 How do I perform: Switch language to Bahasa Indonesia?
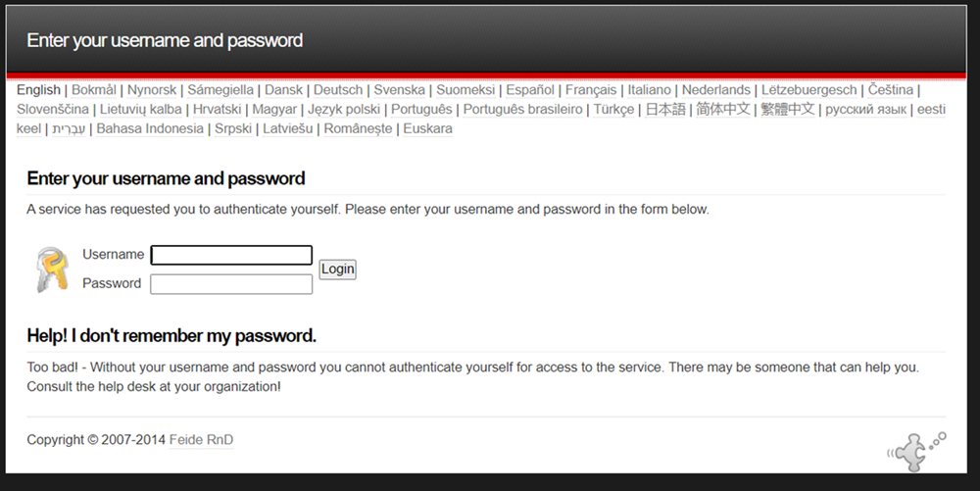click(x=150, y=129)
